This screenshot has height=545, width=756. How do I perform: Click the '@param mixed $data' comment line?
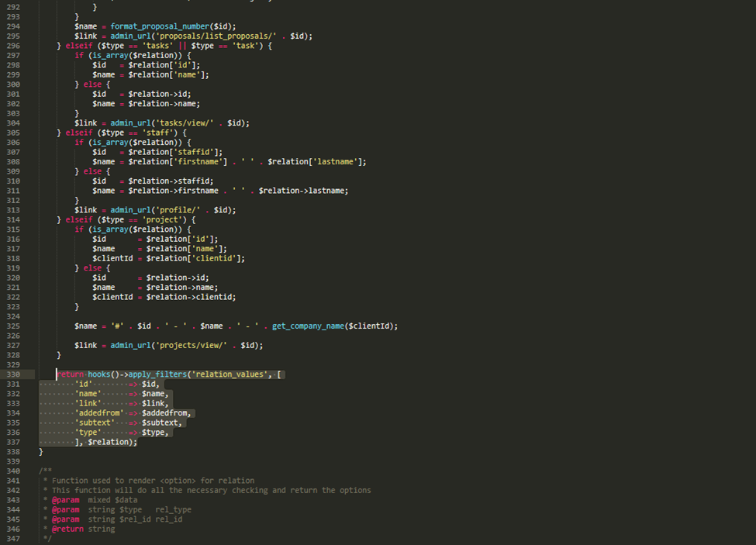pos(95,500)
